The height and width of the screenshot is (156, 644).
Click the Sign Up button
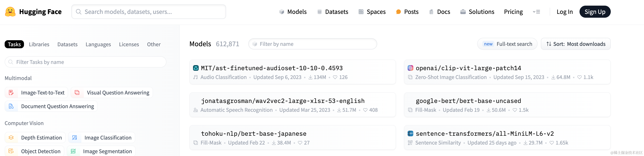pos(595,12)
